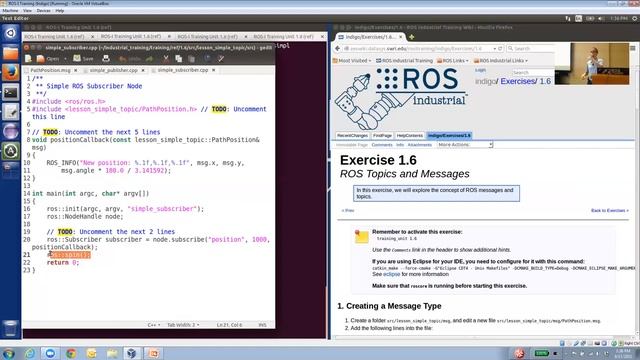Screen dimensions: 640x360
Task: Close the simple_publisher.cpp tab
Action: (x=143, y=70)
